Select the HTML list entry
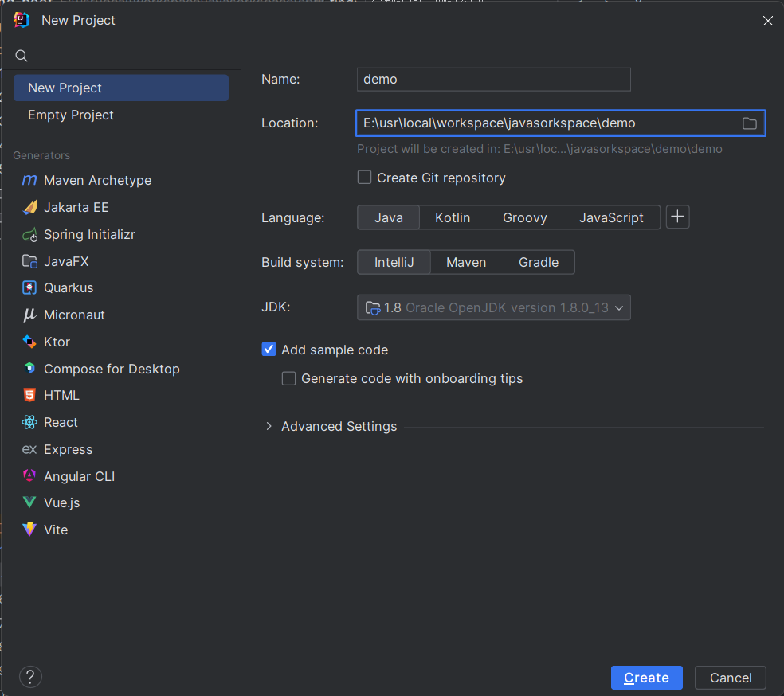 click(x=121, y=395)
